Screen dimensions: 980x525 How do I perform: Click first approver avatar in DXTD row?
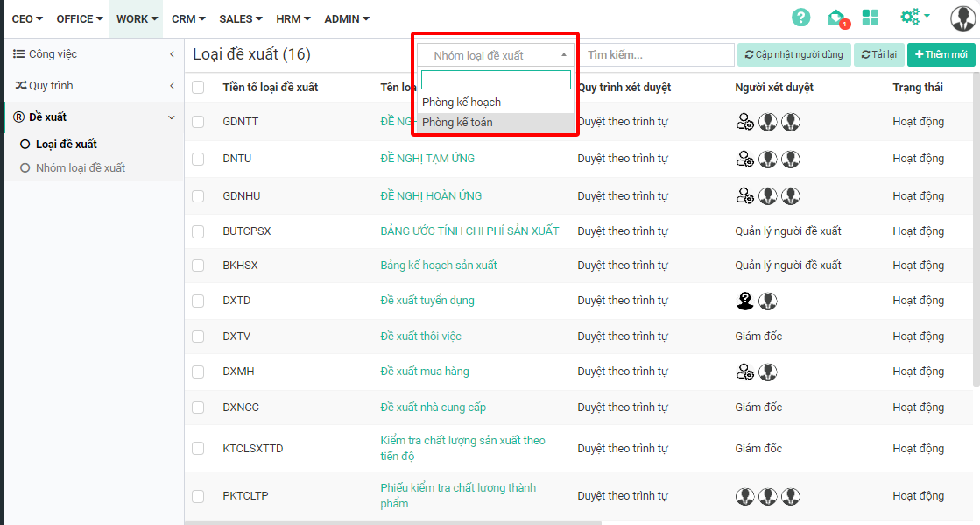[744, 301]
